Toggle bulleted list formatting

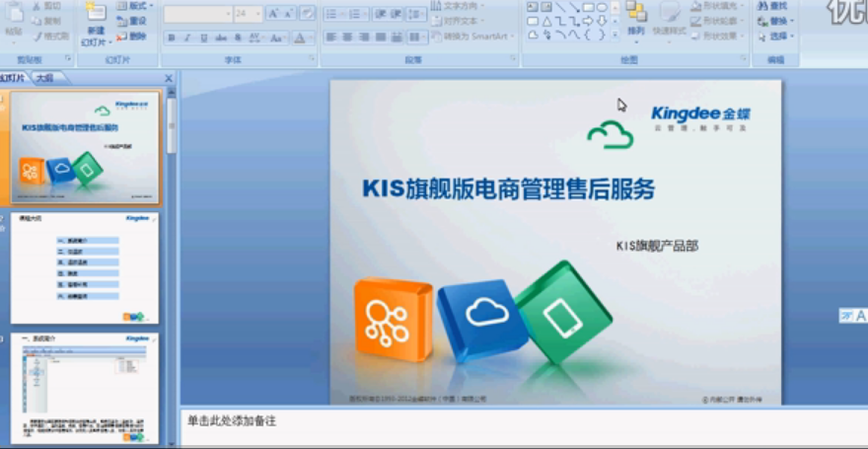click(x=333, y=14)
